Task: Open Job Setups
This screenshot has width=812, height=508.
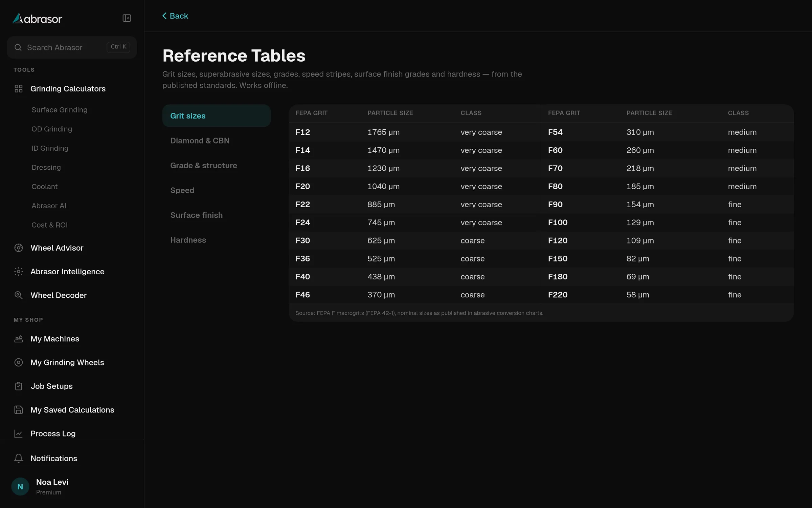Action: [72, 386]
